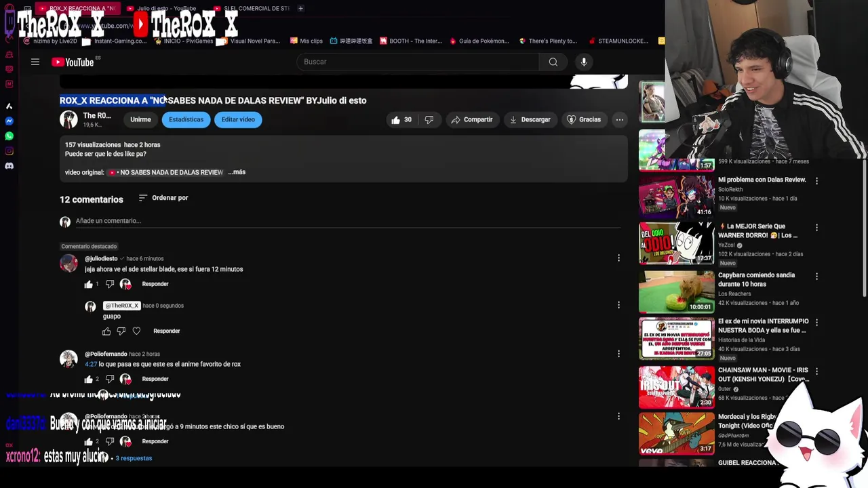Open Instagram in the browser sidebar
Viewport: 868px width, 488px height.
click(x=9, y=151)
